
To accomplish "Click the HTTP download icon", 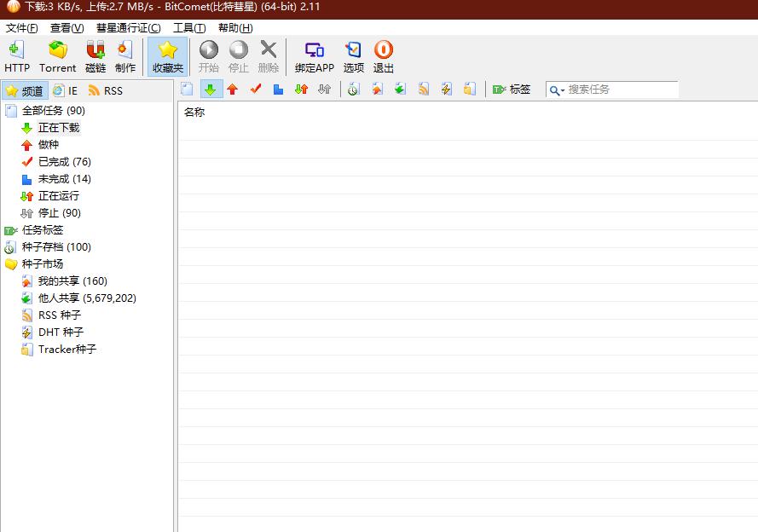I will click(17, 56).
